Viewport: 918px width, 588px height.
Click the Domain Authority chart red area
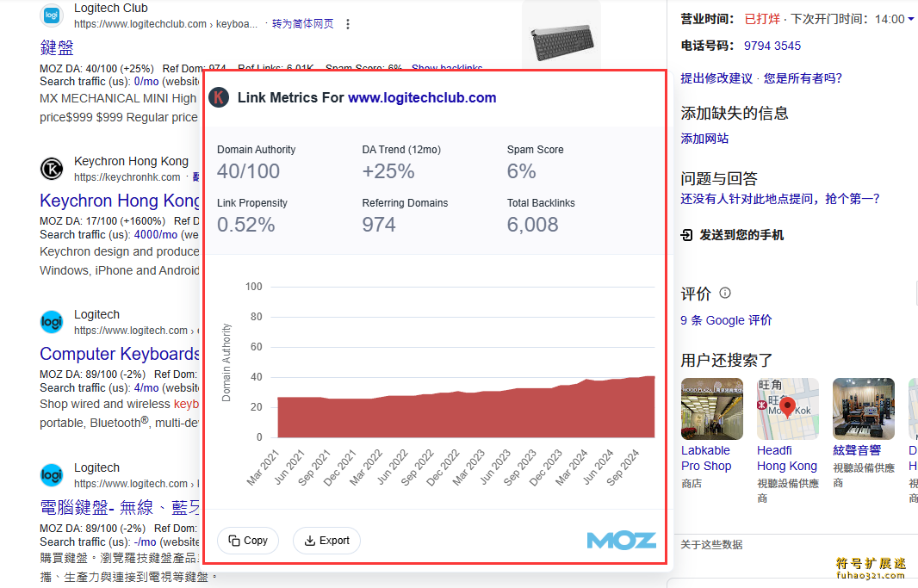pos(466,412)
